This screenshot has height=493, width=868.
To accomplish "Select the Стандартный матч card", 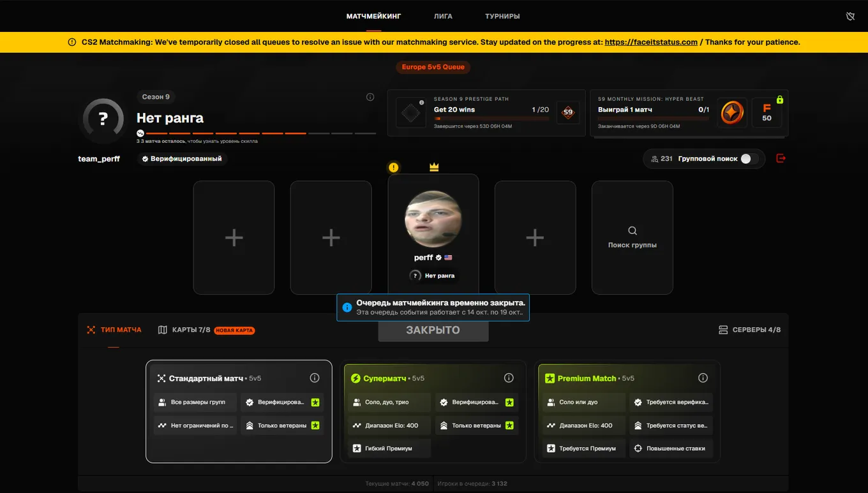I will [239, 411].
